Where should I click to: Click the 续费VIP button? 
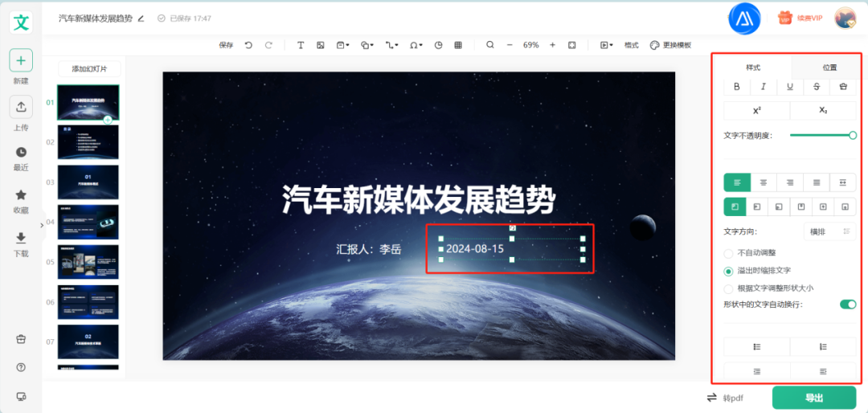click(x=800, y=18)
